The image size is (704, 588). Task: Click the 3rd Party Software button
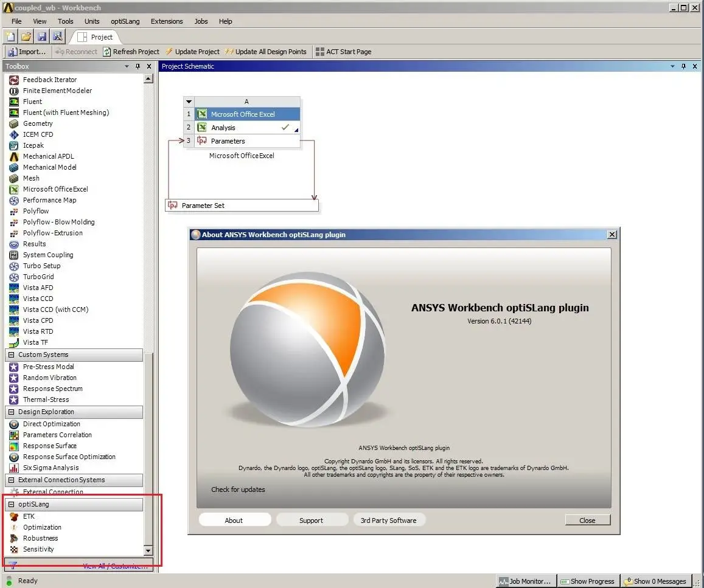(x=389, y=521)
